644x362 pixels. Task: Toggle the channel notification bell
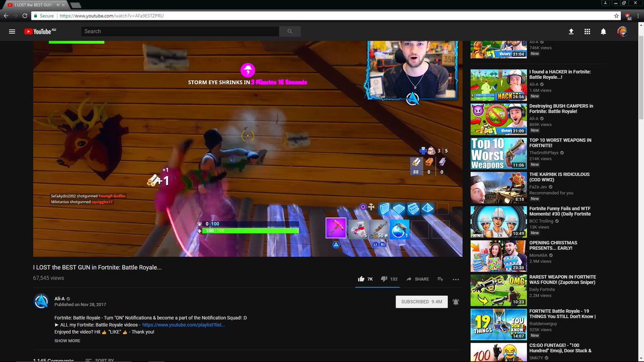pyautogui.click(x=456, y=302)
